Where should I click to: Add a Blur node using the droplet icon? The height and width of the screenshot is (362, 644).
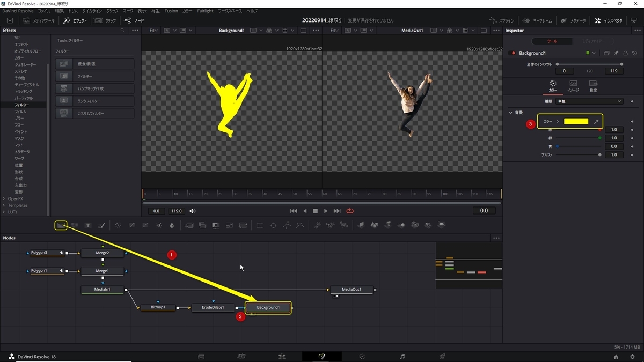pos(172,225)
